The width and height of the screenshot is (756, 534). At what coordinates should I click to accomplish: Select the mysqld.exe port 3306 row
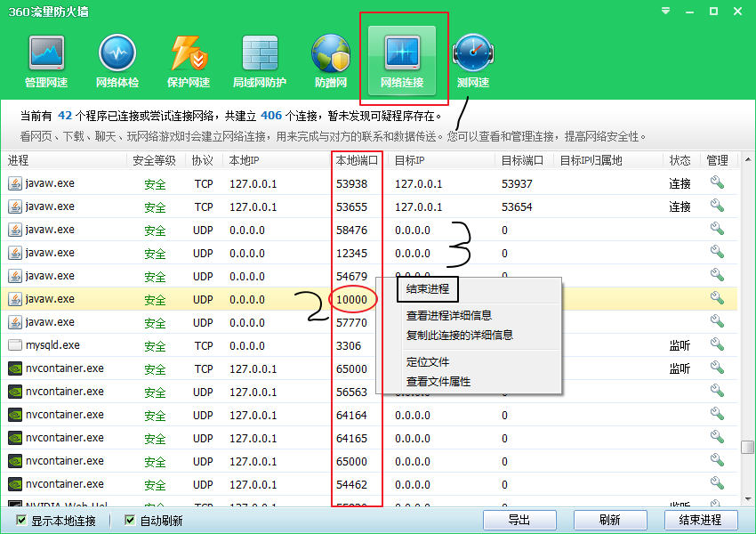(369, 345)
